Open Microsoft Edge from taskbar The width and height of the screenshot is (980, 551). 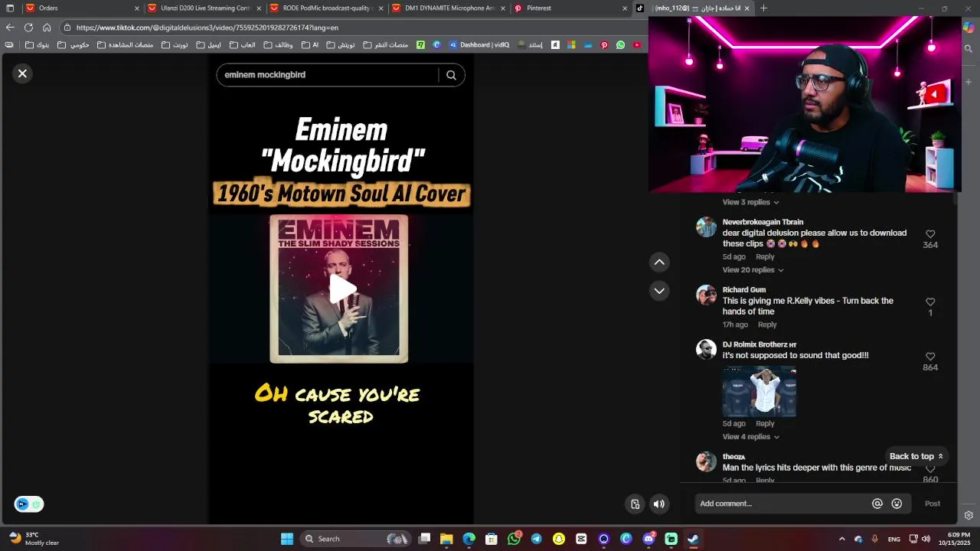(x=469, y=539)
